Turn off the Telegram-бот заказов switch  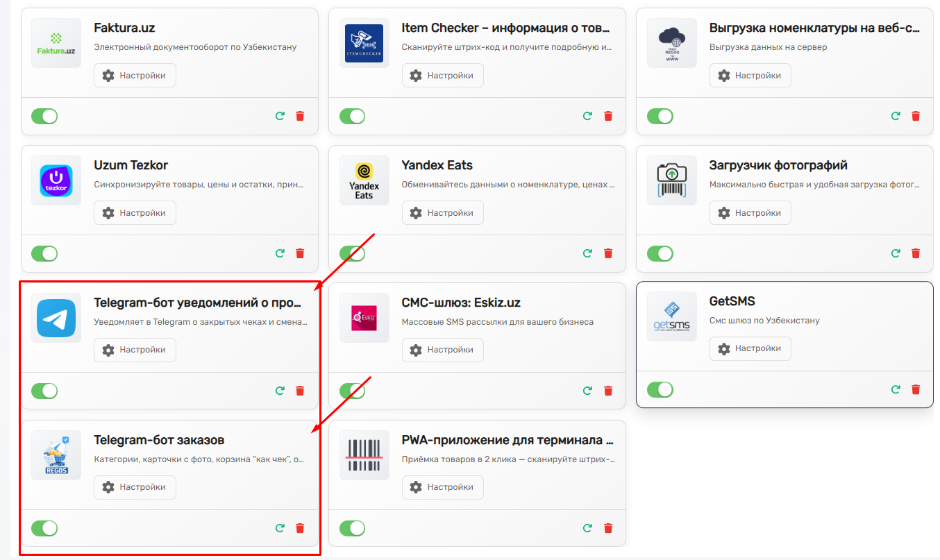coord(44,528)
